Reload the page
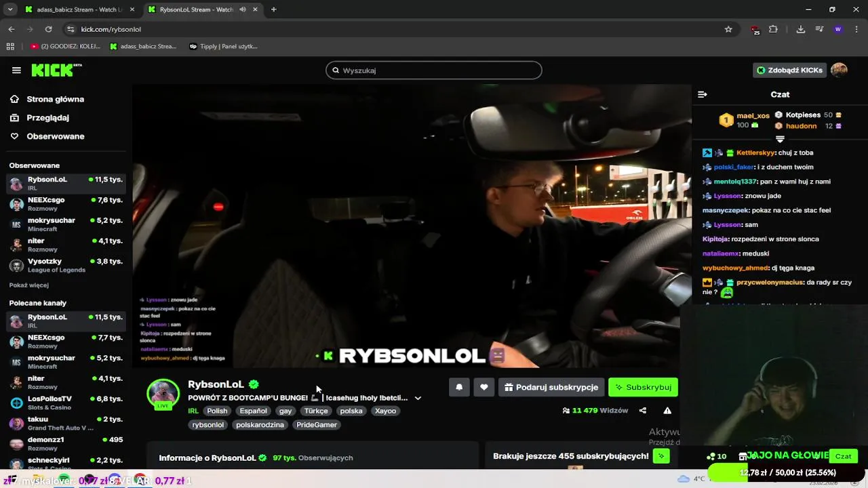This screenshot has width=868, height=488. (x=48, y=29)
